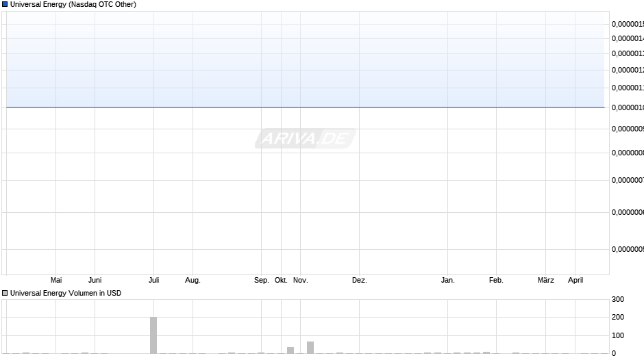Click the tall volume bar at Juli

pos(153,335)
